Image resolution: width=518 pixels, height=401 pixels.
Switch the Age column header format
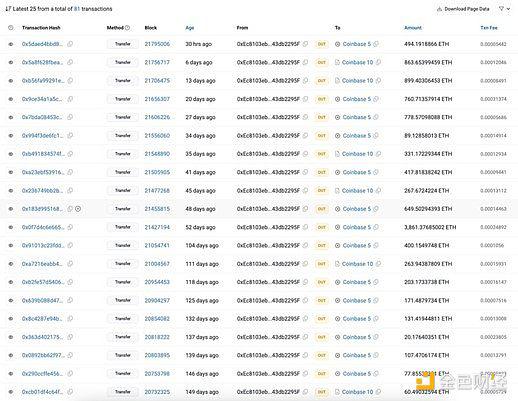tap(190, 28)
